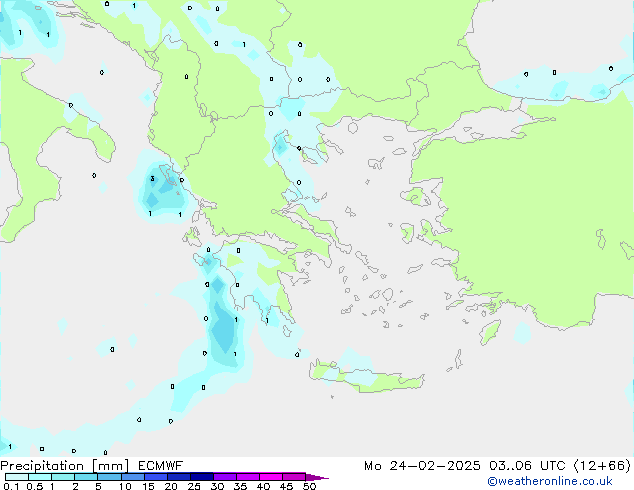Click the 5–10 mm legend color swatch
Screen dimensions: 634x490
click(x=109, y=477)
